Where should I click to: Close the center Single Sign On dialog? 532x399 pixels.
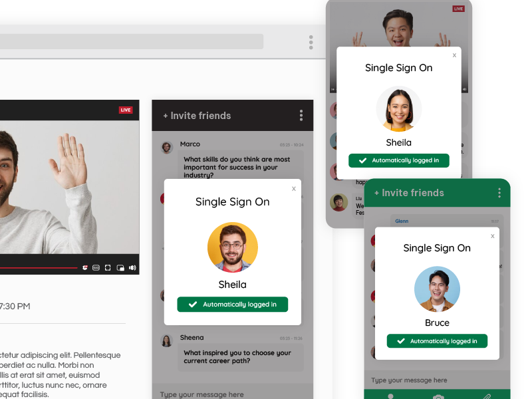[293, 189]
